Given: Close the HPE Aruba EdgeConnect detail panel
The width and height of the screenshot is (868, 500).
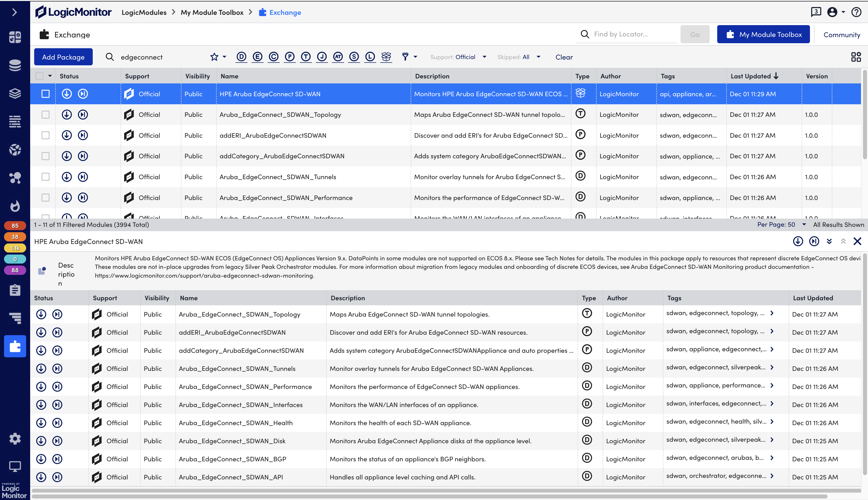Looking at the screenshot, I should pyautogui.click(x=857, y=241).
